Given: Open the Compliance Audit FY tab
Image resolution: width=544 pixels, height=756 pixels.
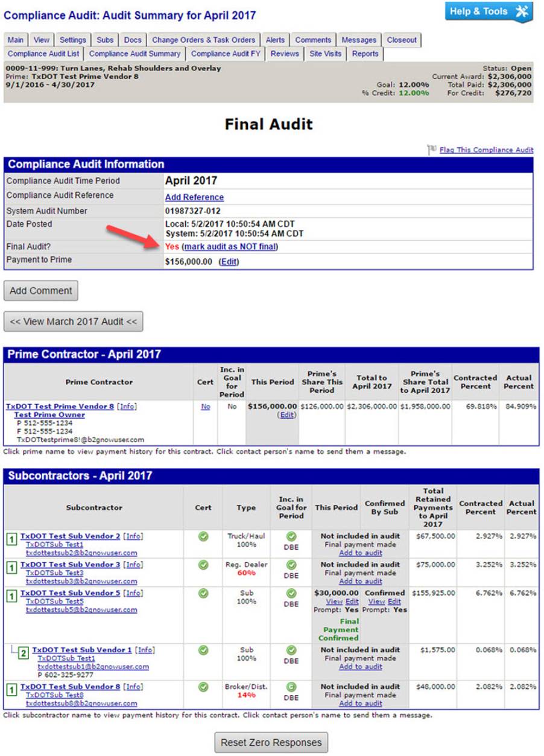Looking at the screenshot, I should click(226, 54).
